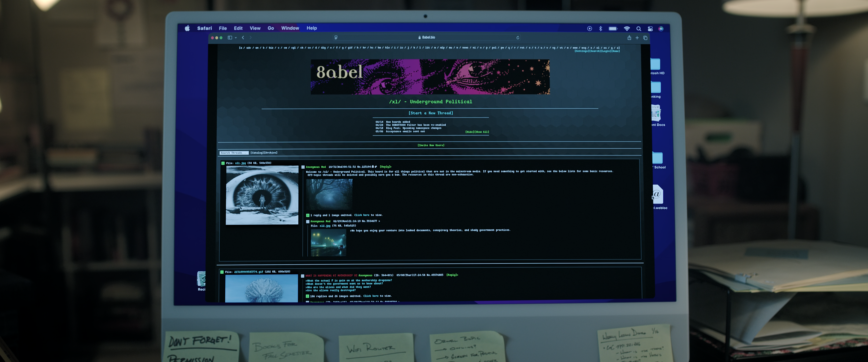Expand the 186 omitted replies plus icon
This screenshot has width=868, height=362.
[307, 296]
